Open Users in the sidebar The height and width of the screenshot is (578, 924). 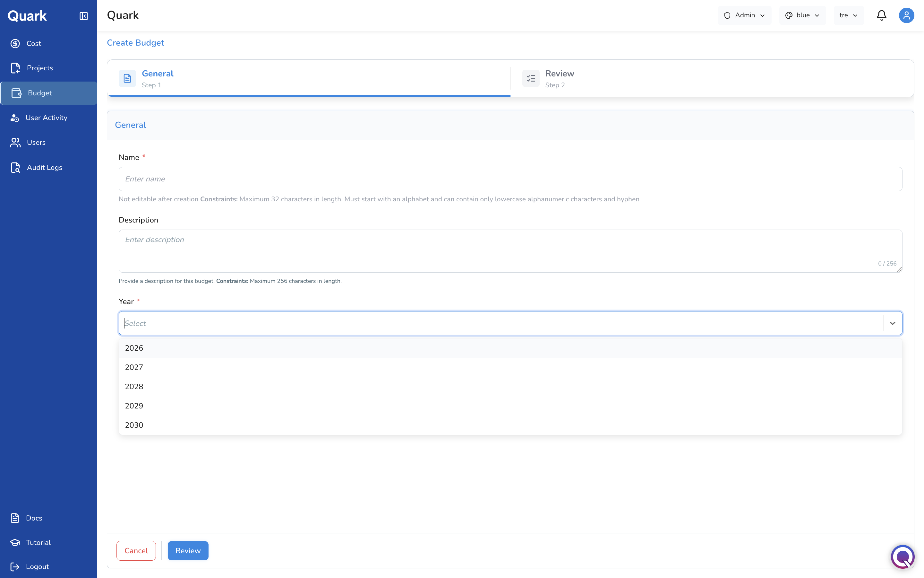[48, 143]
